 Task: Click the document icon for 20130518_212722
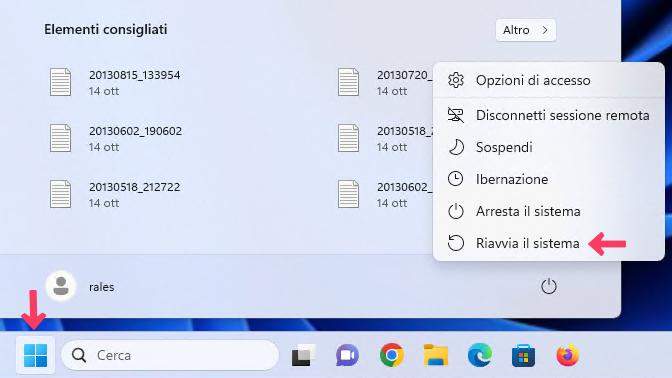[x=60, y=194]
